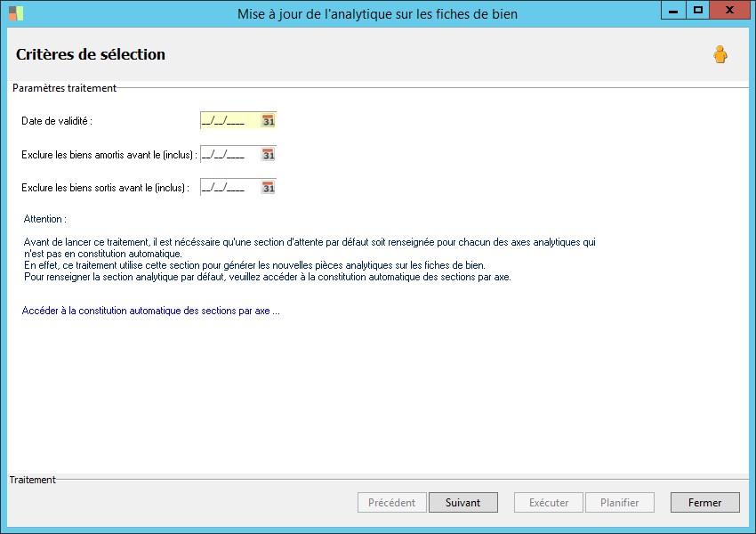
Task: Click the Date de validité label
Action: point(57,121)
